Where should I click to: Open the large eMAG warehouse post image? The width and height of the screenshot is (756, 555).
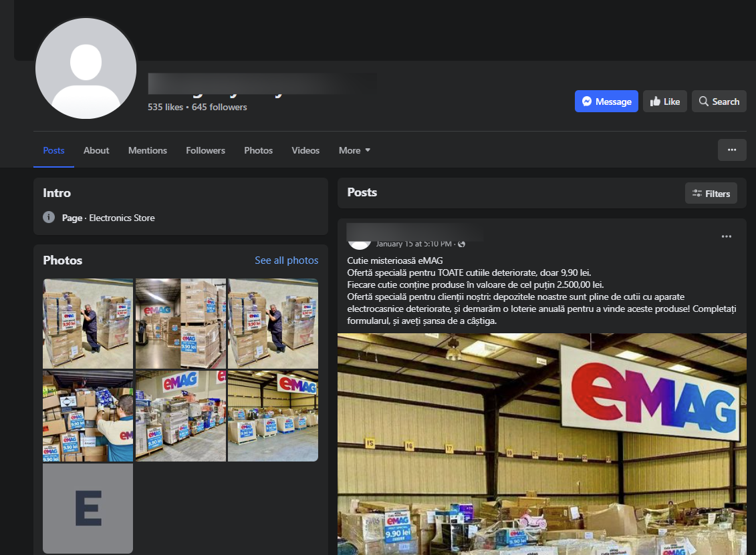pos(541,443)
